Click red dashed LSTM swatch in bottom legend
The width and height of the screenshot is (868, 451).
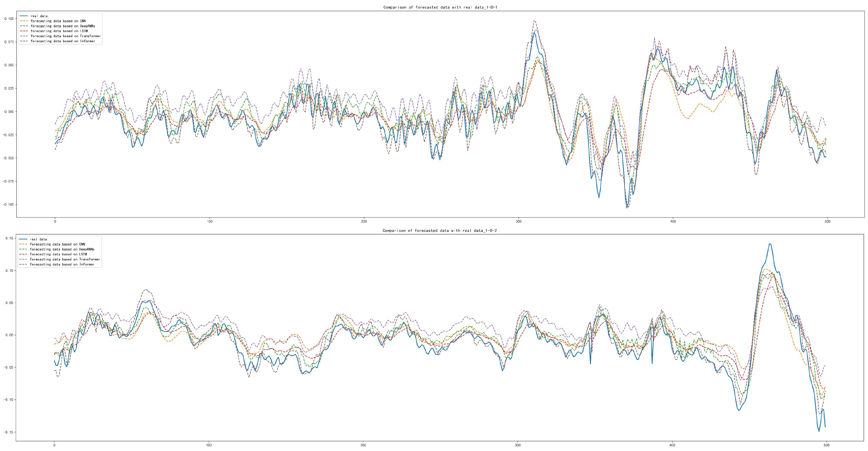pos(23,254)
